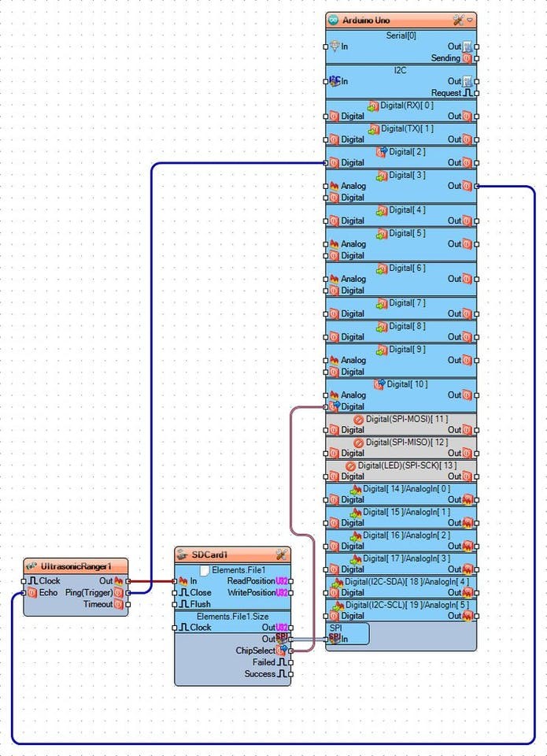Screen dimensions: 547x756
Task: Click the SDCard1 Out SPI pin icon
Action: 282,639
